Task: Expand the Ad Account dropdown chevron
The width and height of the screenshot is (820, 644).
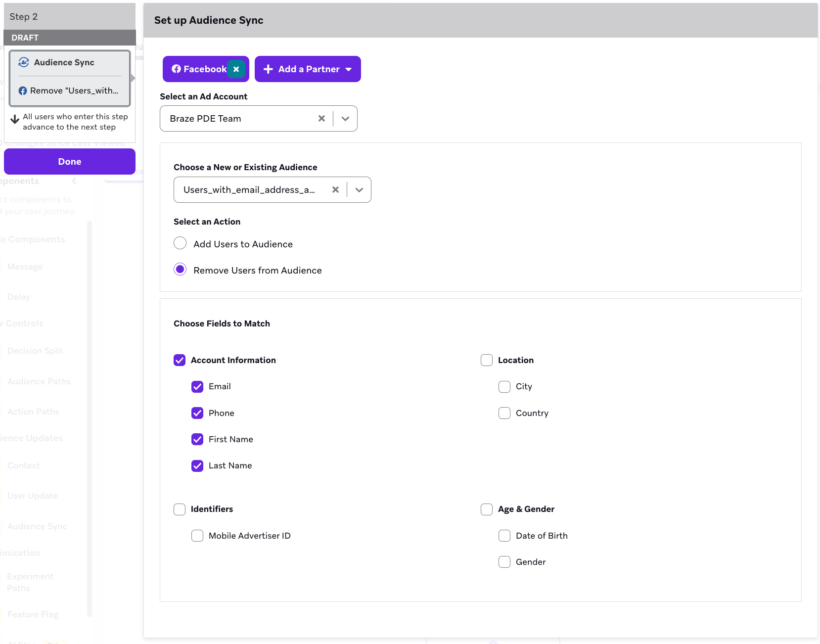Action: click(x=345, y=119)
